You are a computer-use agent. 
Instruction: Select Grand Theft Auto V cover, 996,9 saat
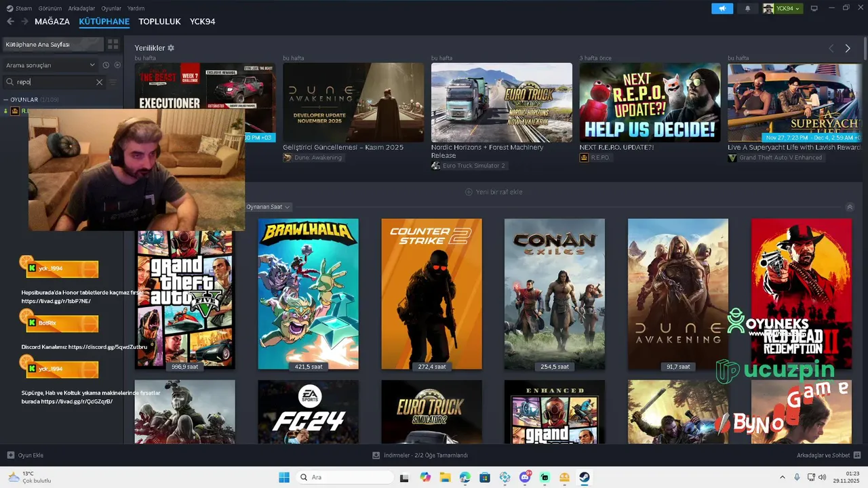184,300
